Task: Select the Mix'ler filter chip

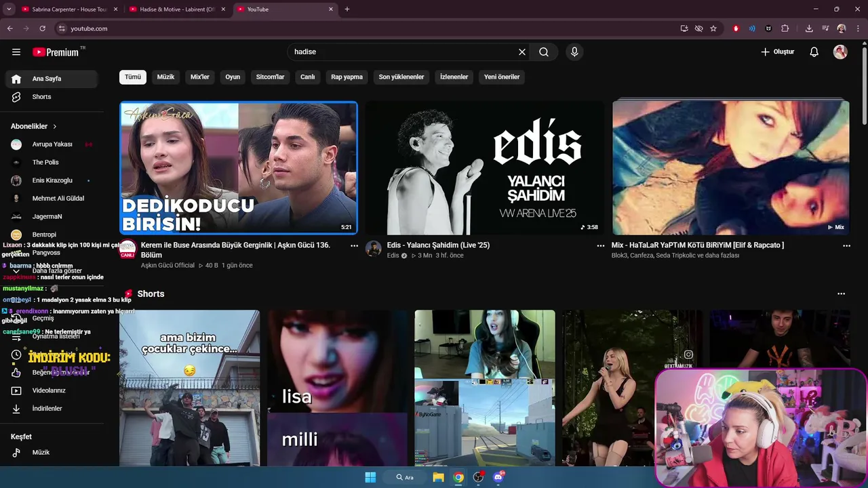Action: coord(200,77)
